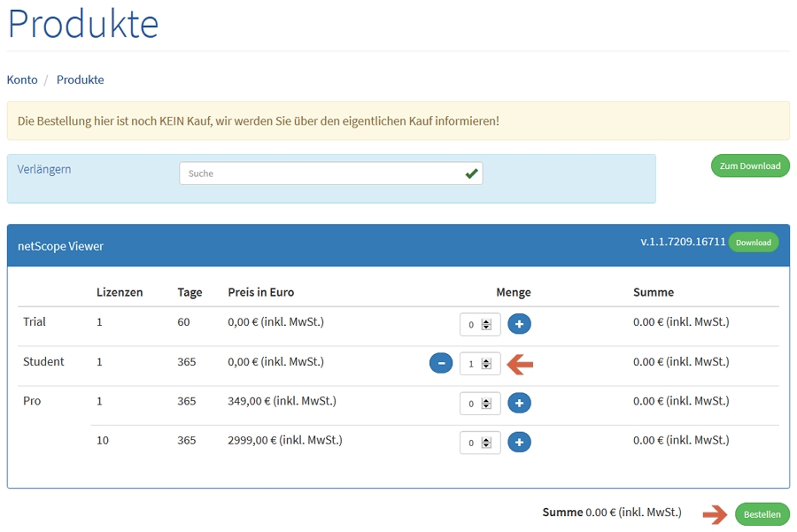Click the 349,00 € price cell

pyautogui.click(x=282, y=401)
